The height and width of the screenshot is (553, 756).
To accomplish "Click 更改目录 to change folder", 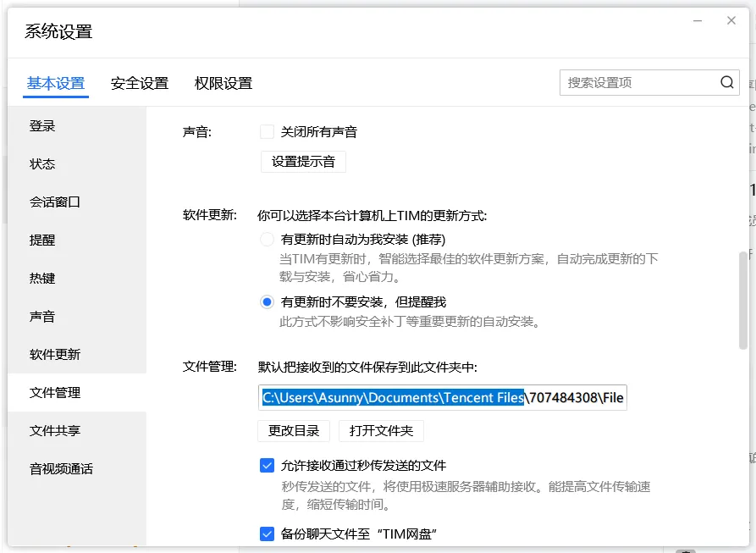I will [x=293, y=431].
